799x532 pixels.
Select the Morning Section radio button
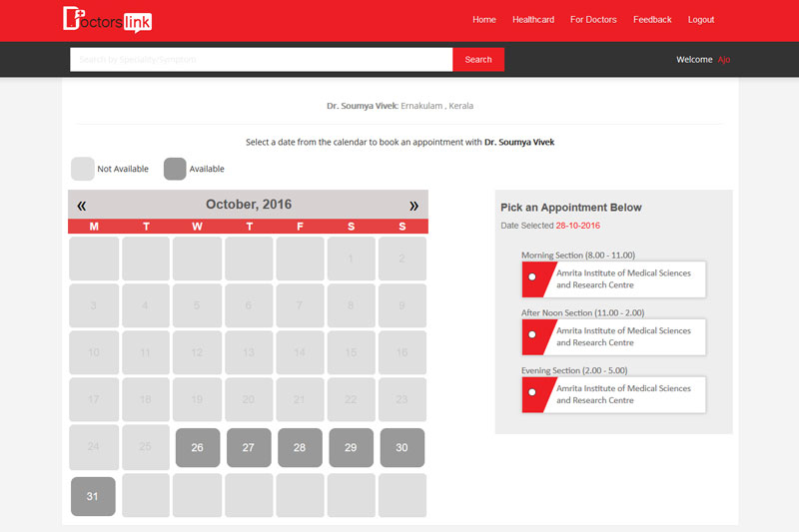532,277
